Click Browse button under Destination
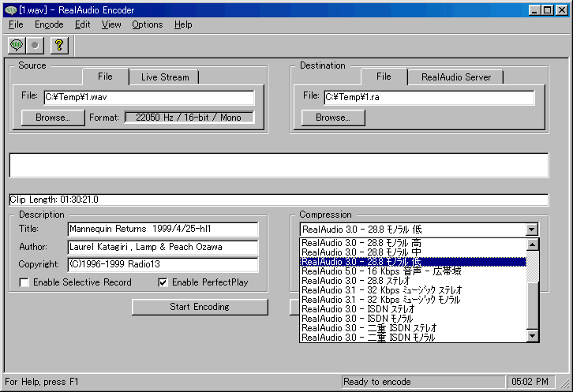The image size is (573, 392). pyautogui.click(x=333, y=118)
